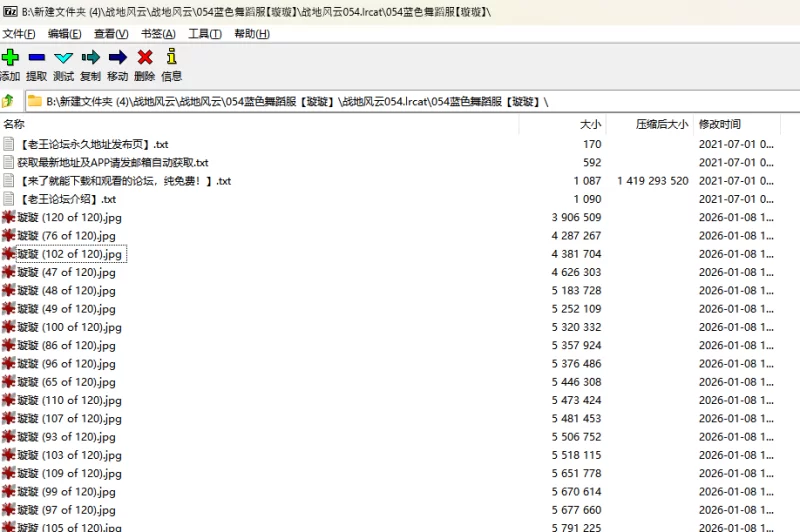Open the 书签(A) bookmarks menu
The height and width of the screenshot is (532, 800).
pyautogui.click(x=159, y=34)
